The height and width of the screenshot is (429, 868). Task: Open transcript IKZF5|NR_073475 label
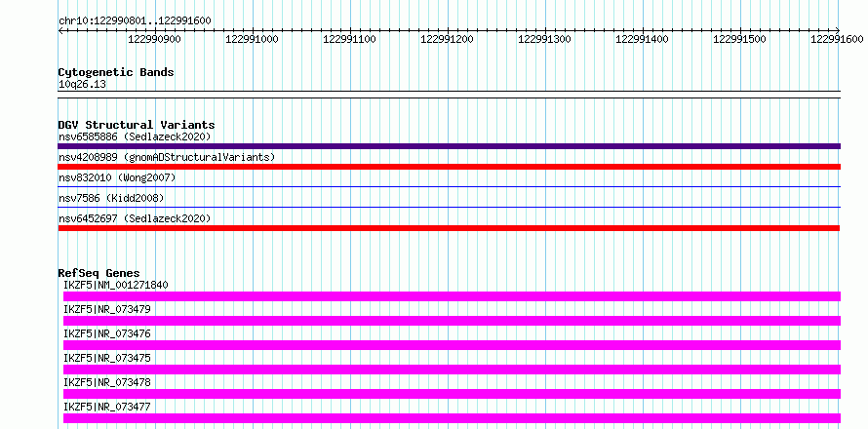[107, 358]
